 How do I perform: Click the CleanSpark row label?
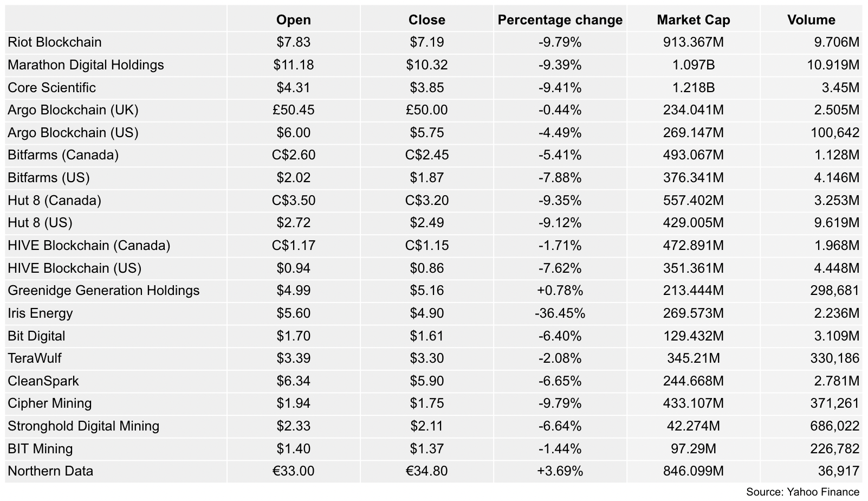(43, 381)
